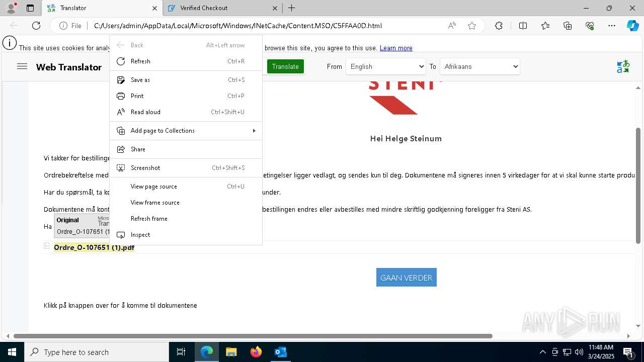
Task: Click the Hei Helge Steinum heading
Action: click(406, 139)
